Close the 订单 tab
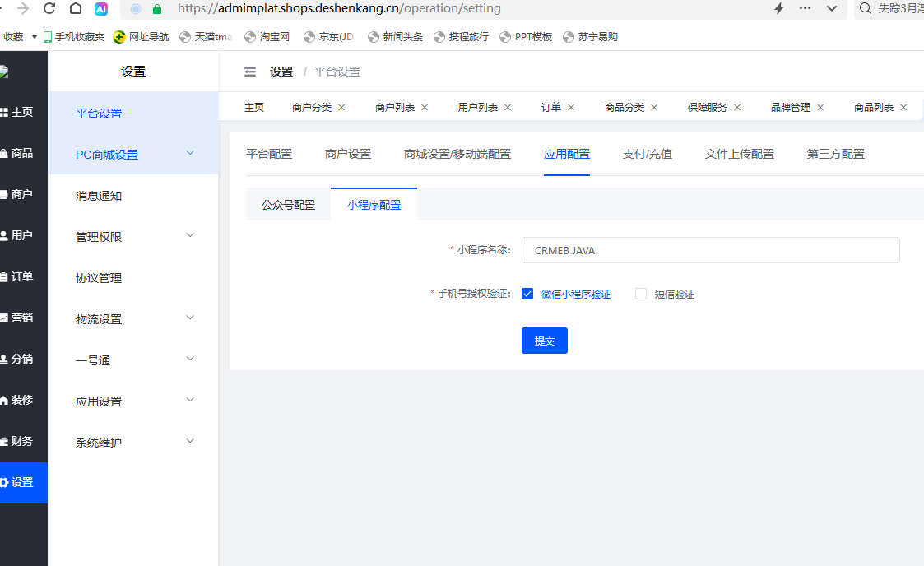924x566 pixels. pyautogui.click(x=570, y=107)
